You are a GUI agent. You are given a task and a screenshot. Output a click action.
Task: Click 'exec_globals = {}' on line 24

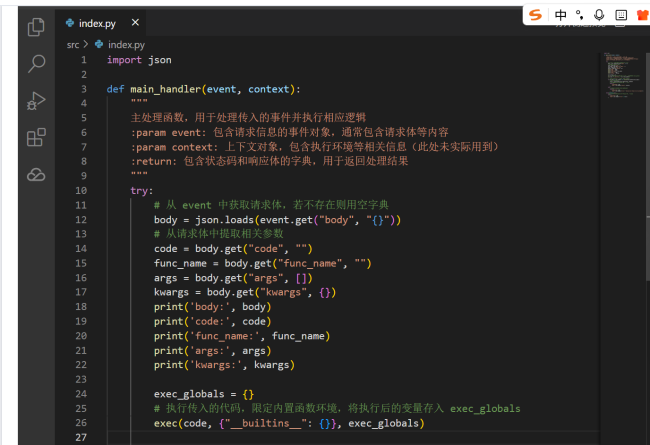[x=204, y=394]
